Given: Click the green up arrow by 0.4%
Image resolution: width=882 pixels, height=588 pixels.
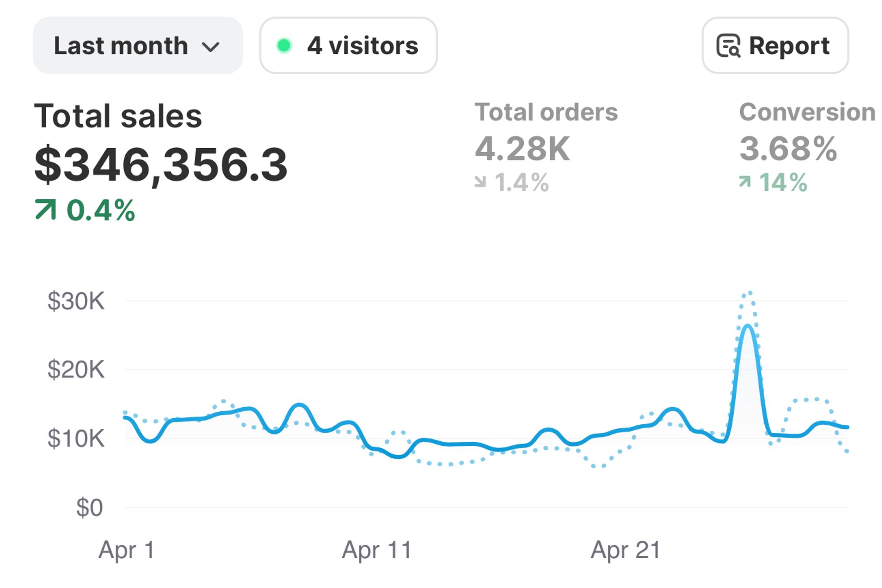Looking at the screenshot, I should (45, 209).
